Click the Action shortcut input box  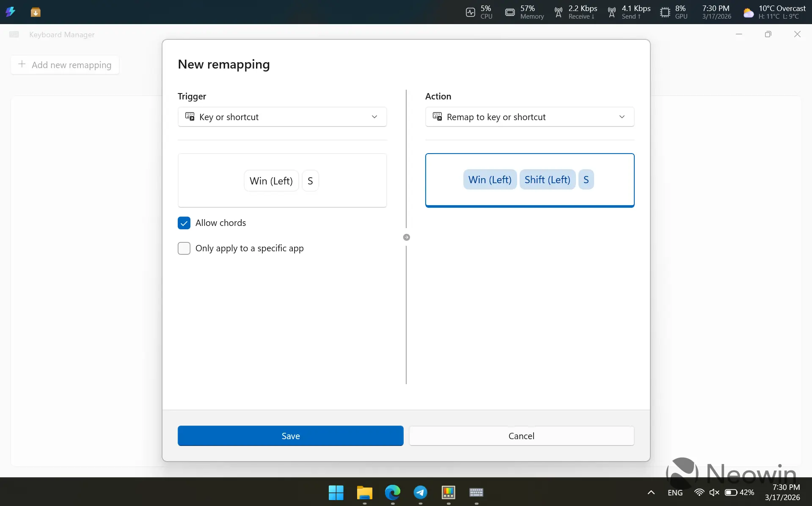(x=530, y=180)
